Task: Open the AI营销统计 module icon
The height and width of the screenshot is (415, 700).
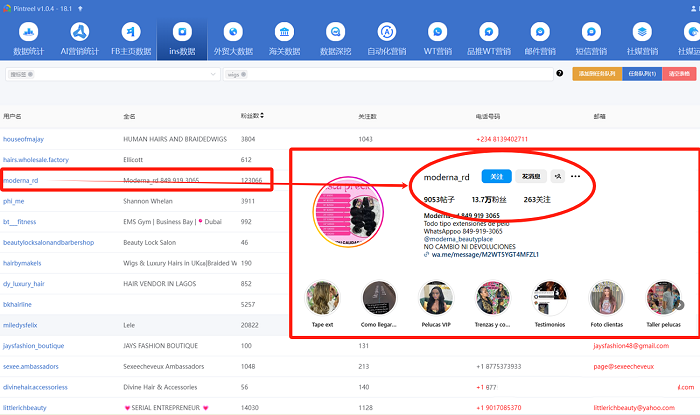Action: [80, 32]
